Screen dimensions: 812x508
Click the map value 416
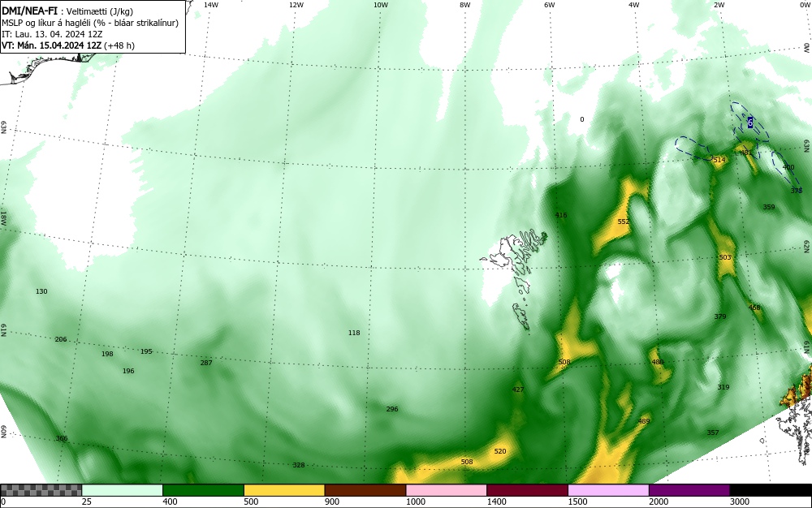[561, 215]
